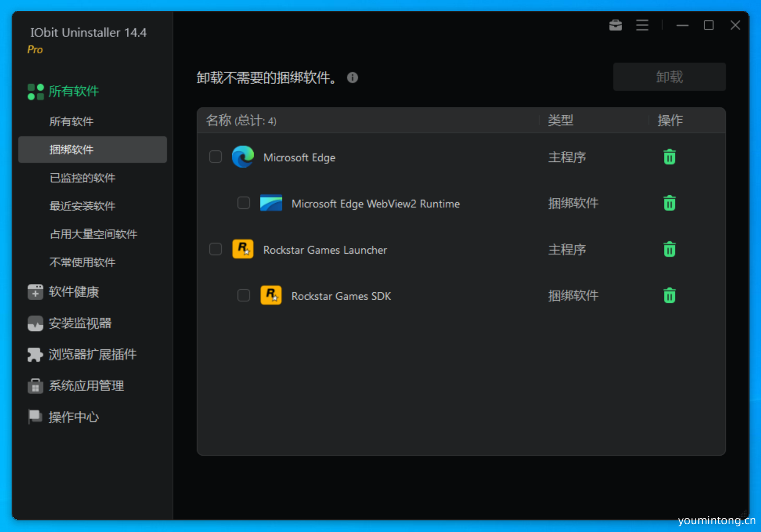Tick the Microsoft Edge checkbox
This screenshot has width=761, height=532.
(x=216, y=157)
